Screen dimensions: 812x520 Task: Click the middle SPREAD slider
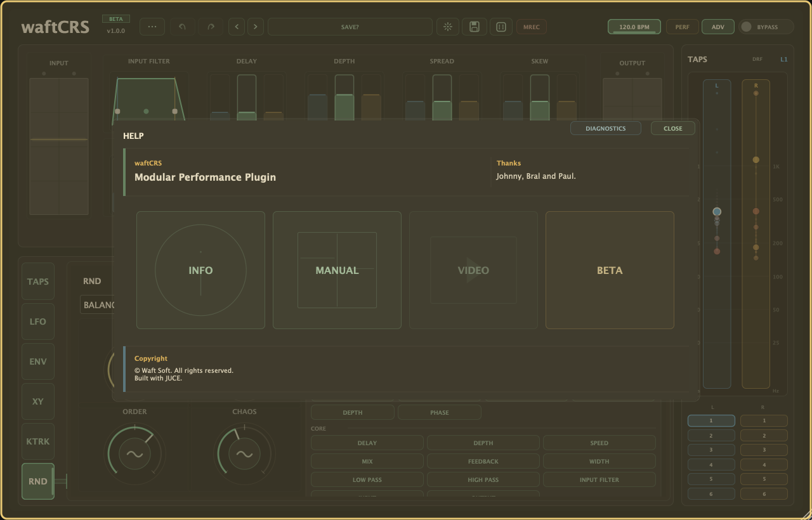coord(442,97)
